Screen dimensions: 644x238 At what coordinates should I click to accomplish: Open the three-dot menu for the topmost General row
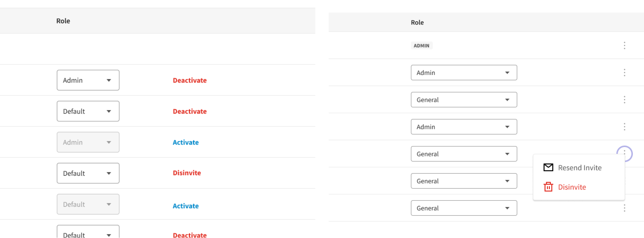[x=624, y=100]
